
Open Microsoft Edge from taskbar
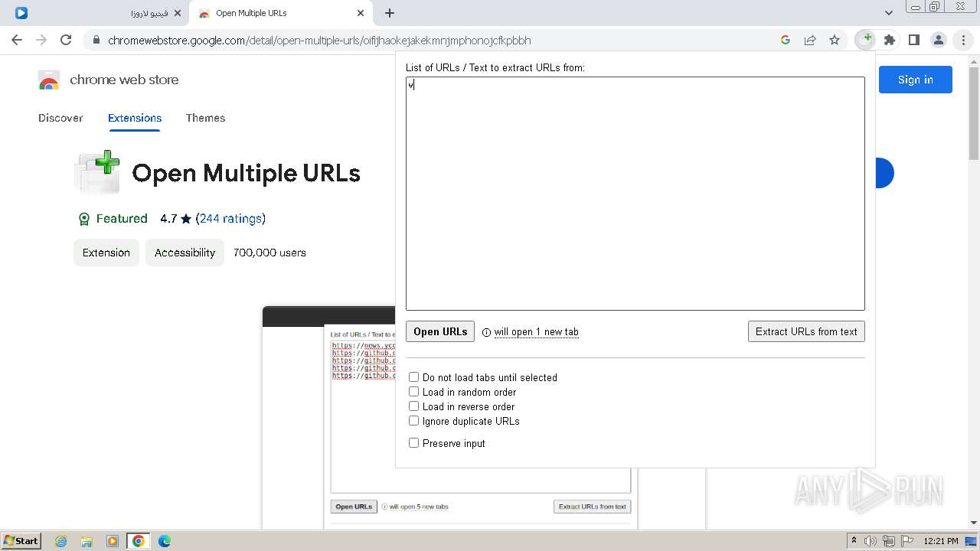(165, 541)
